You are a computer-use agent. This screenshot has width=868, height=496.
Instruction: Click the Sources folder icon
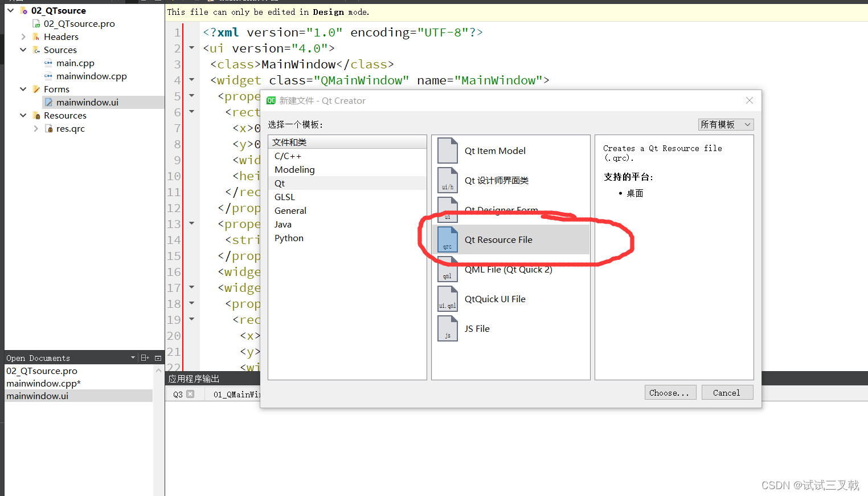click(36, 50)
